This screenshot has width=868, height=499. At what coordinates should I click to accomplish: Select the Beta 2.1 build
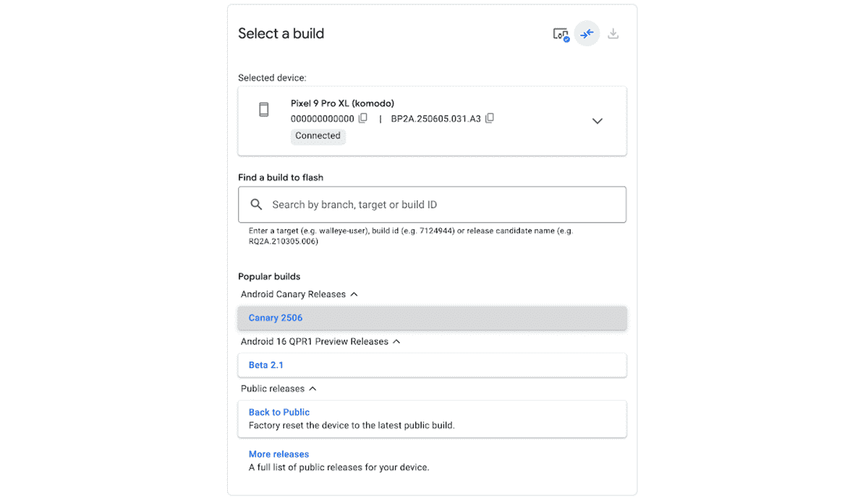(265, 365)
